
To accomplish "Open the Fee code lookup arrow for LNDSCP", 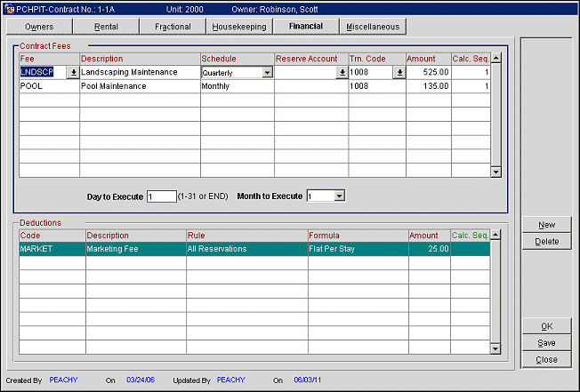I will pyautogui.click(x=73, y=72).
